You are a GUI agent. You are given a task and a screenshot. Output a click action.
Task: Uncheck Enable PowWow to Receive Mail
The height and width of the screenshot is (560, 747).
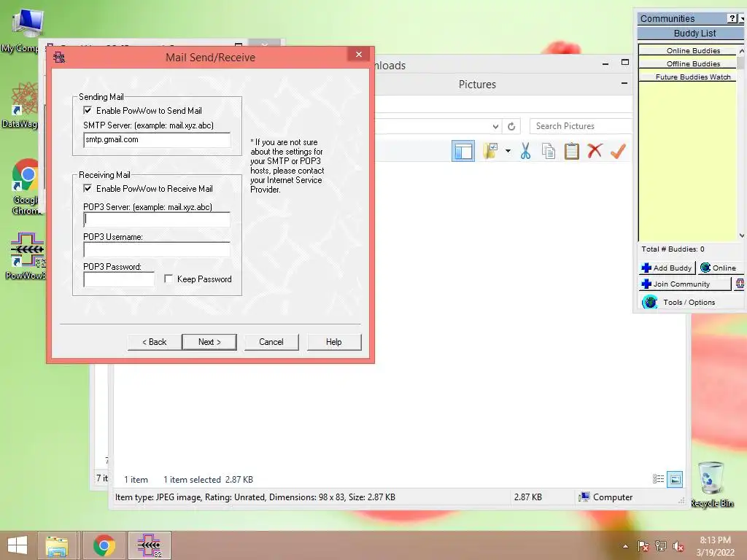coord(88,189)
